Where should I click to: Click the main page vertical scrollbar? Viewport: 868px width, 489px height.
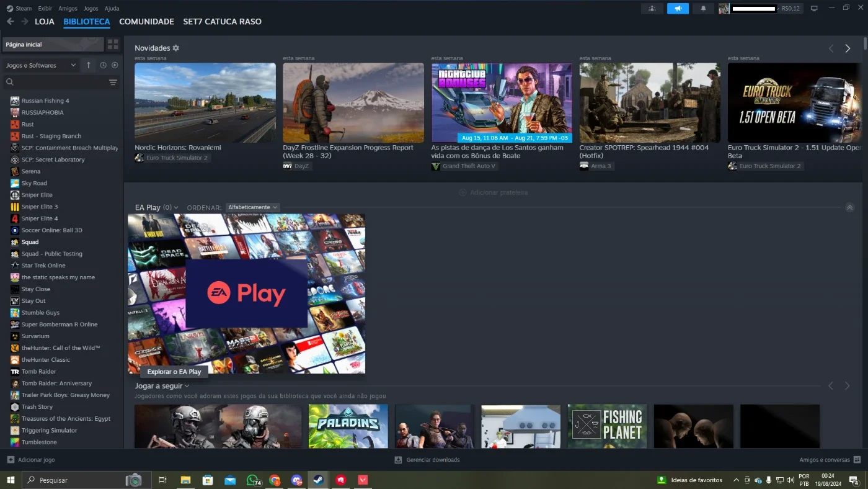coord(865,43)
